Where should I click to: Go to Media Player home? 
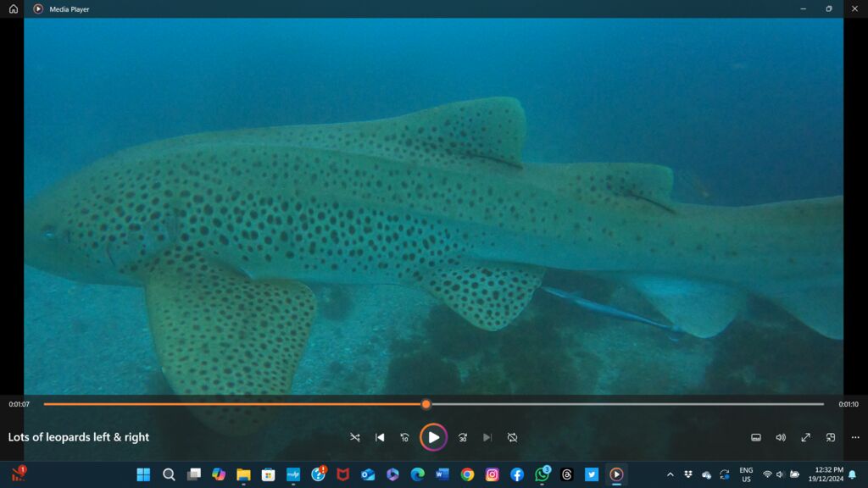coord(13,8)
